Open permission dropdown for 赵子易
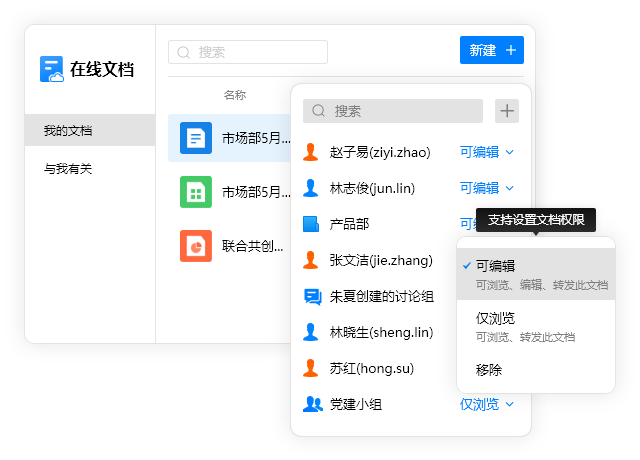 (487, 152)
